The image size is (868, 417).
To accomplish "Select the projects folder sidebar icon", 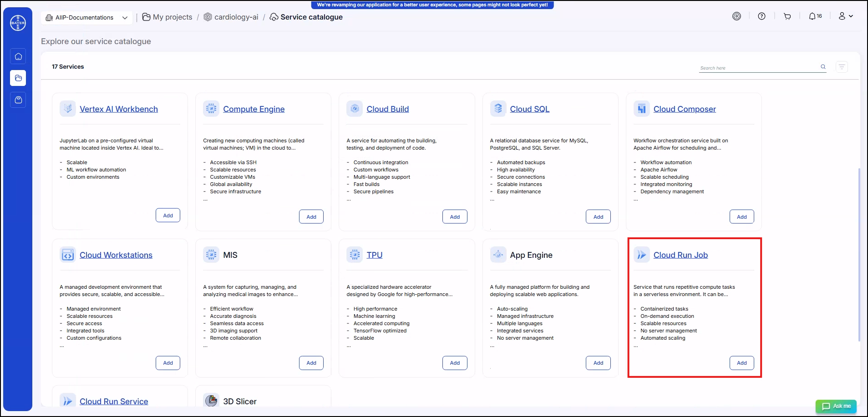I will (x=18, y=78).
